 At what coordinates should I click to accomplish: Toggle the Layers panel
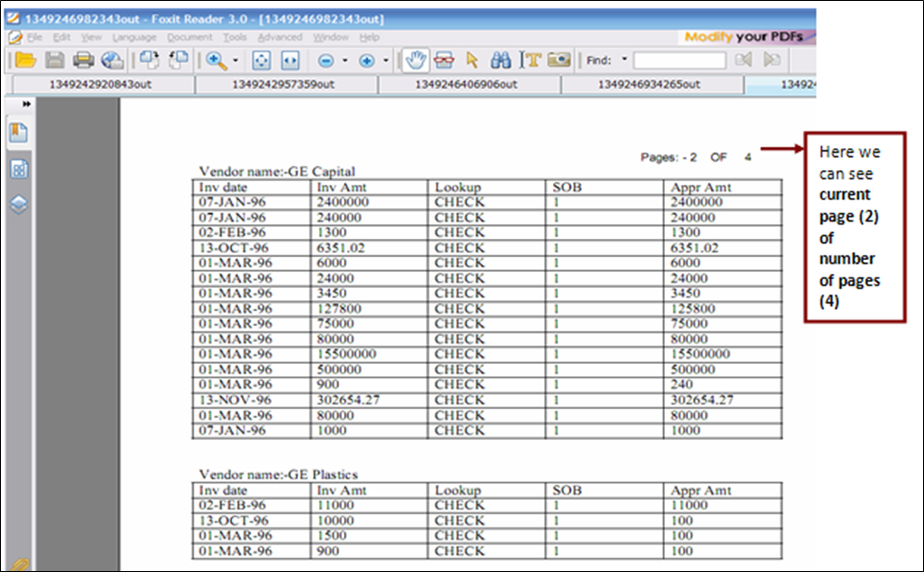click(19, 203)
